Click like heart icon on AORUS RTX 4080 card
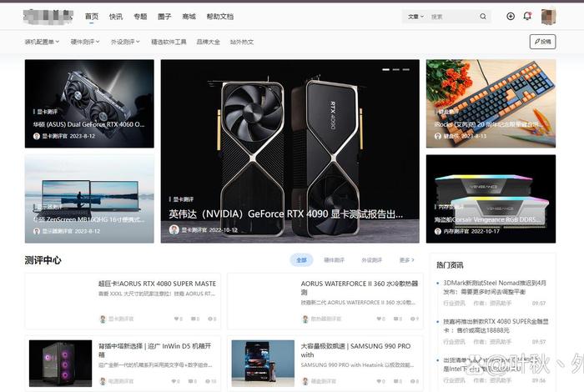Image resolution: width=584 pixels, height=392 pixels. click(x=176, y=319)
